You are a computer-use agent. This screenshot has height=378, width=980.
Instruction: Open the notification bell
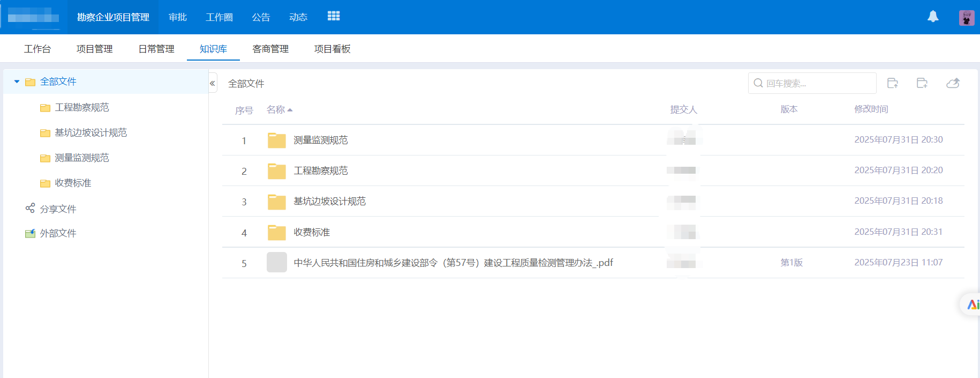click(933, 17)
